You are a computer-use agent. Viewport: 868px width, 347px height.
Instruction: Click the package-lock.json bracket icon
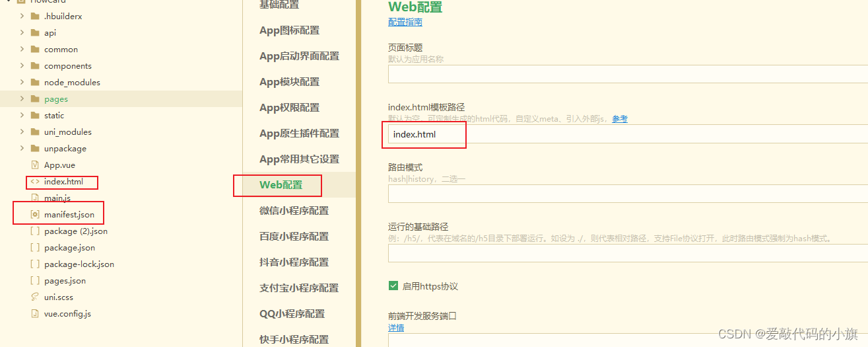(x=35, y=264)
